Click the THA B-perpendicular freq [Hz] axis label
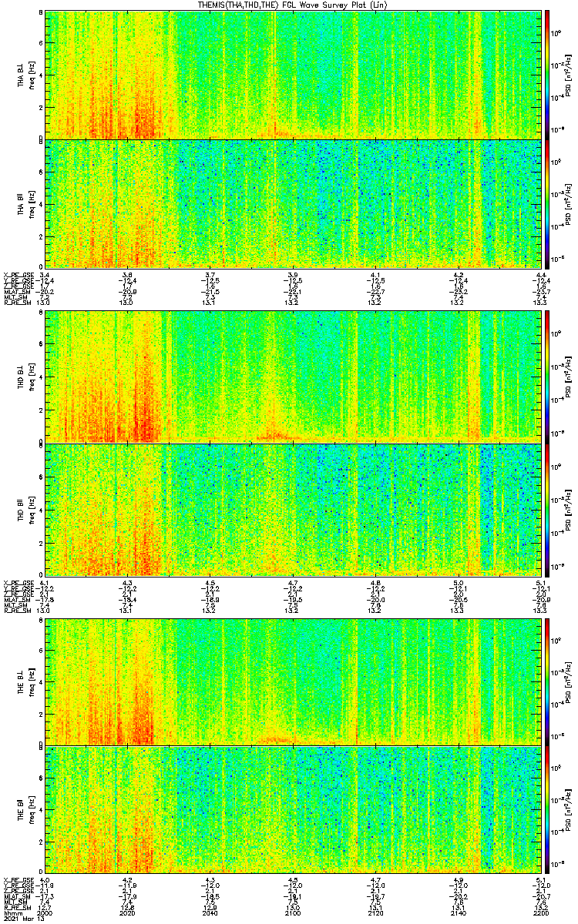 click(32, 75)
